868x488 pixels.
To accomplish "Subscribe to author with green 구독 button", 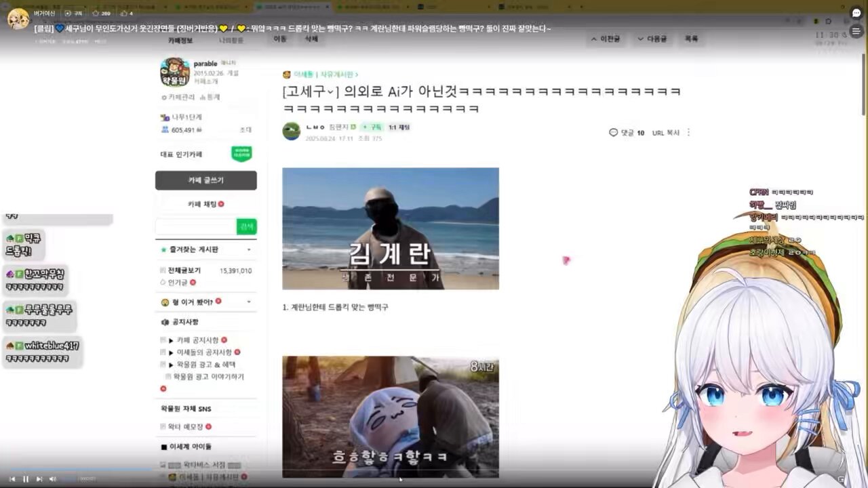I will [372, 127].
